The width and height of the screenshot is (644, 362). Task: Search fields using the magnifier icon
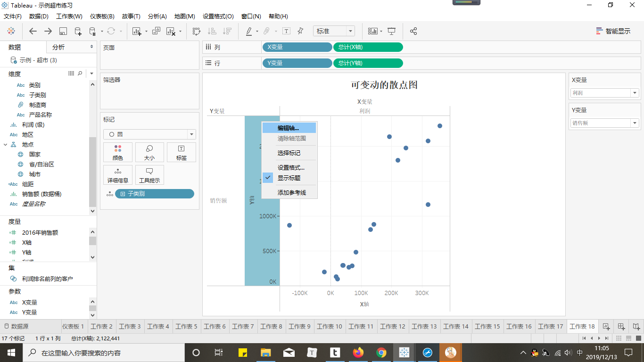click(80, 74)
